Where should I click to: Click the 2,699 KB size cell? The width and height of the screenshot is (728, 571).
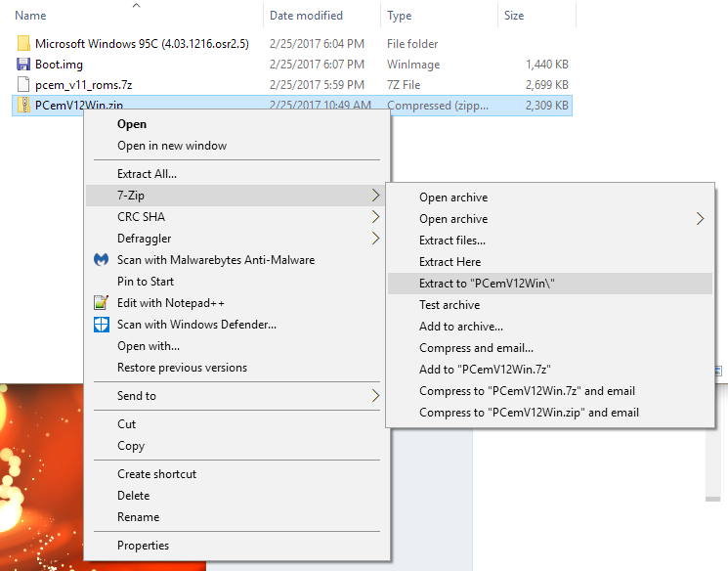point(547,84)
